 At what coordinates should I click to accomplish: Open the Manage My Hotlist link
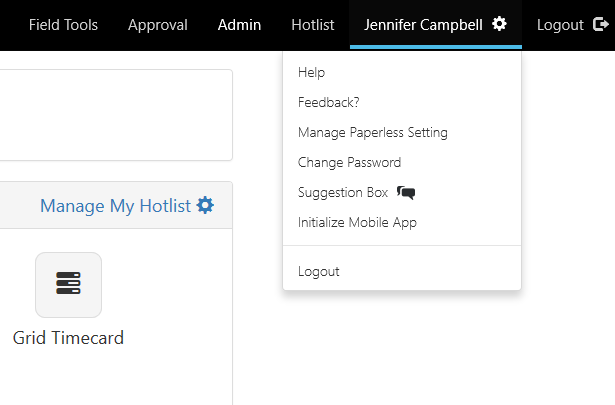[x=115, y=205]
